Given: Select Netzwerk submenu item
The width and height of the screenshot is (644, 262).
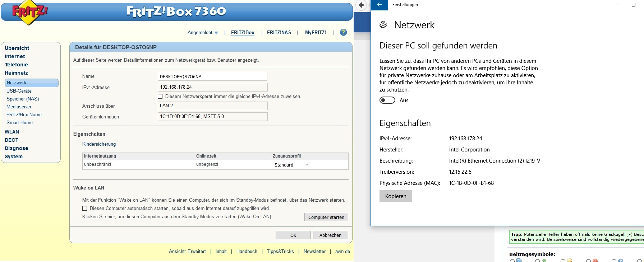Looking at the screenshot, I should 32,83.
